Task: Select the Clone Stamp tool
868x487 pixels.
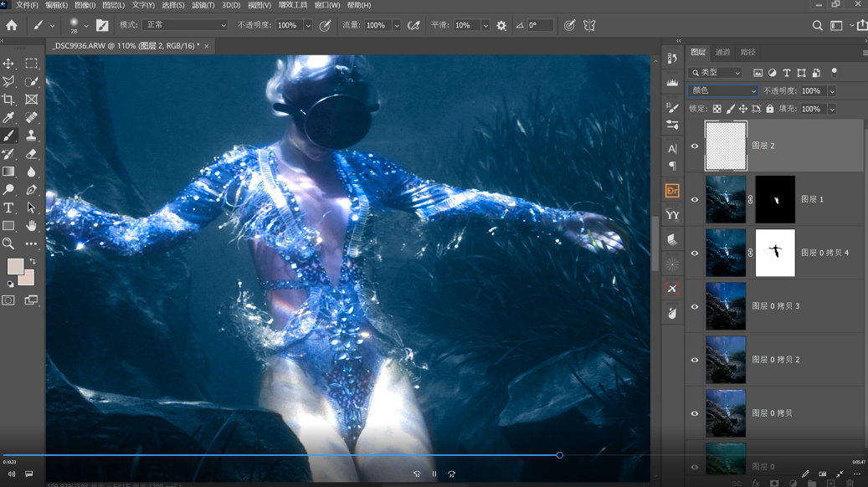Action: pyautogui.click(x=32, y=136)
